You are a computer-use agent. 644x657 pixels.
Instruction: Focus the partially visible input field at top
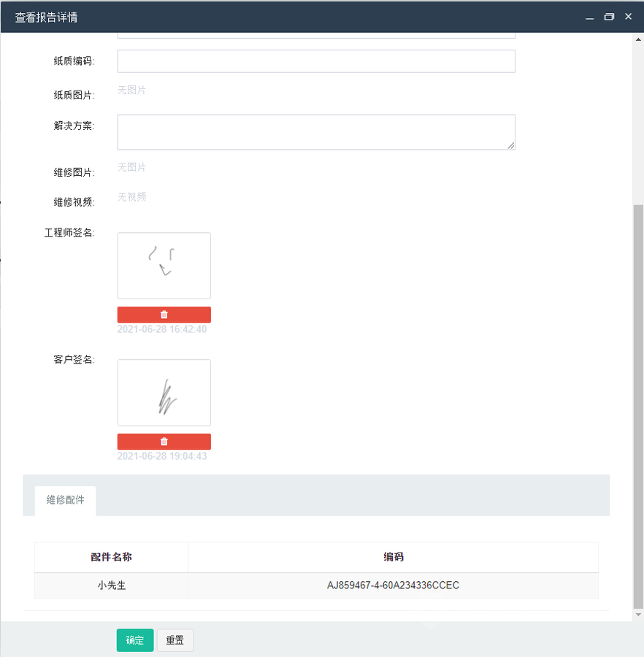[315, 34]
